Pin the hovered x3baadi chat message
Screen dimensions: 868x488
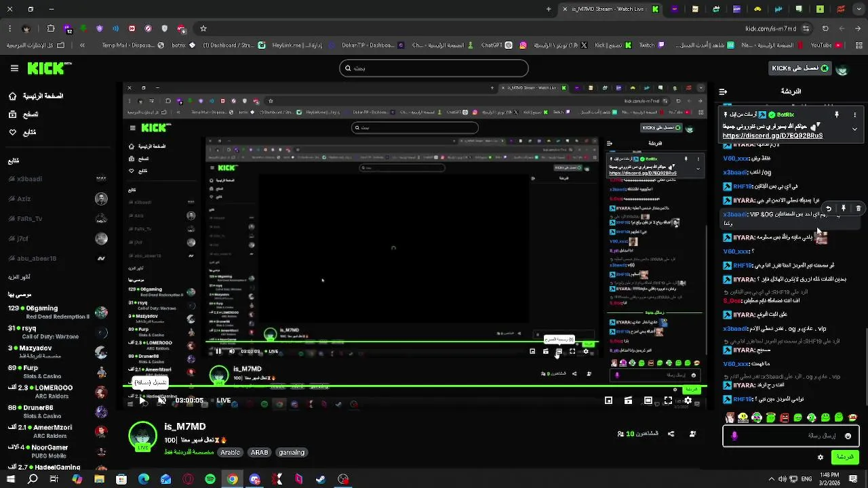coord(844,209)
